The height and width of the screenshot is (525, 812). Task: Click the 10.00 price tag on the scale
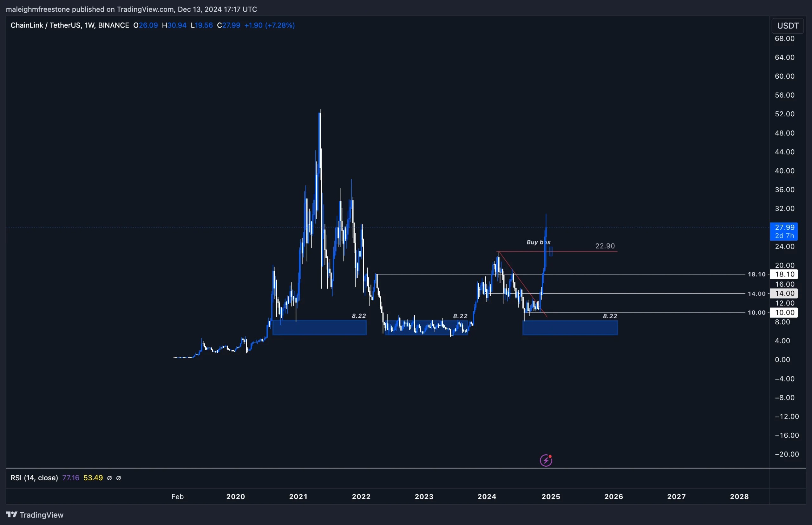(784, 312)
